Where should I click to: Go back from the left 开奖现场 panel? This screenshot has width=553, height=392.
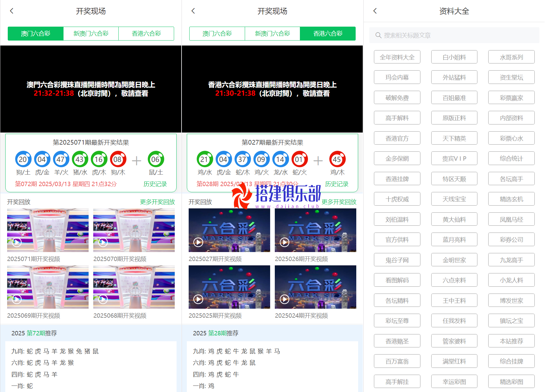[x=12, y=11]
